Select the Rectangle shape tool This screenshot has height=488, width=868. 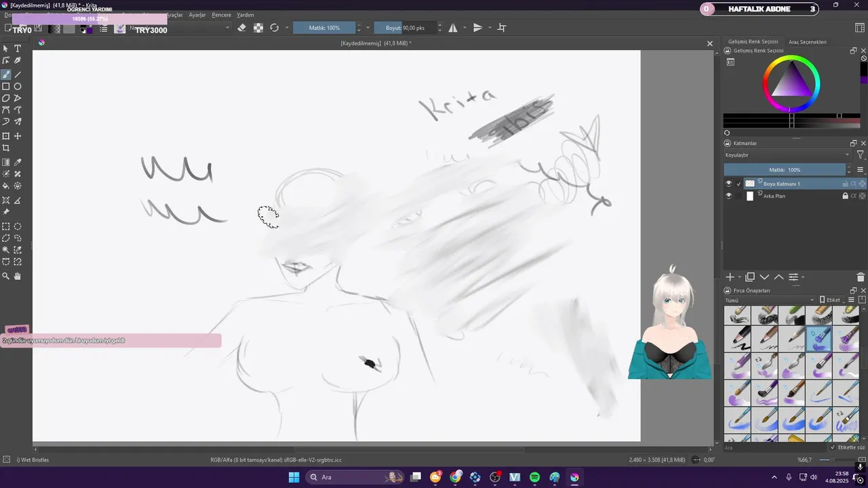pyautogui.click(x=6, y=87)
